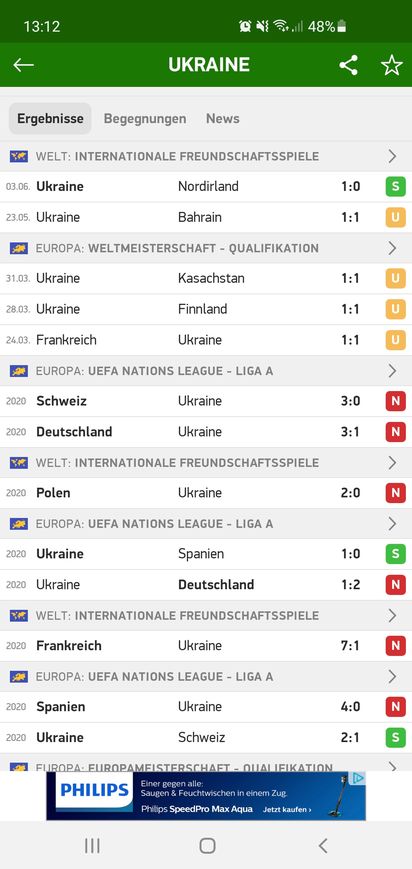Share the Ukraine team page
The width and height of the screenshot is (412, 869).
tap(349, 65)
